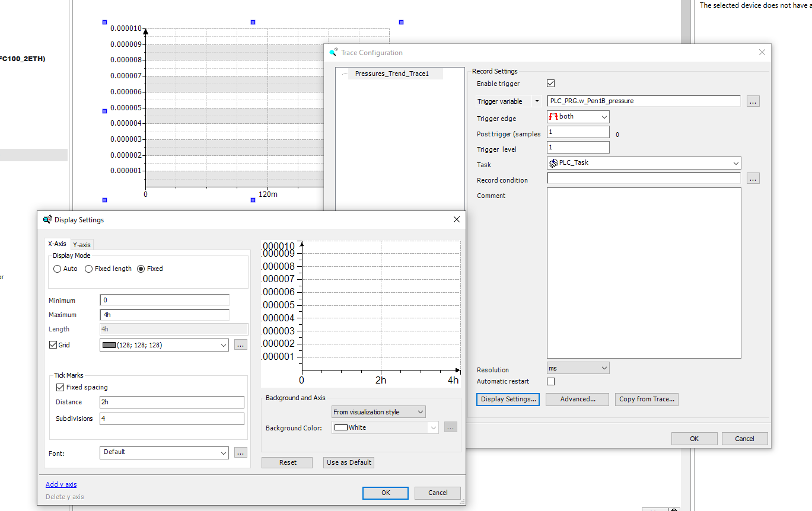Screen dimensions: 812x511
Task: Close the Trace Configuration window
Action: point(762,52)
